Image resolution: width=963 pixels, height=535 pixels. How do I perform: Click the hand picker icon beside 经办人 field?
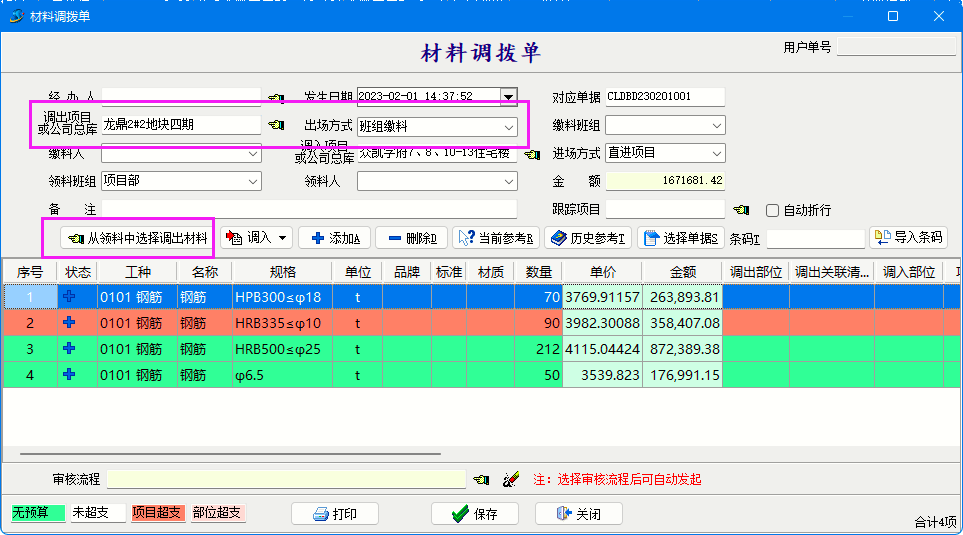[276, 98]
